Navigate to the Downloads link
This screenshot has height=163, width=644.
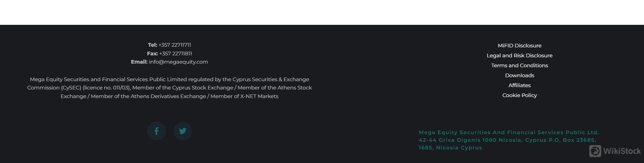pyautogui.click(x=519, y=76)
